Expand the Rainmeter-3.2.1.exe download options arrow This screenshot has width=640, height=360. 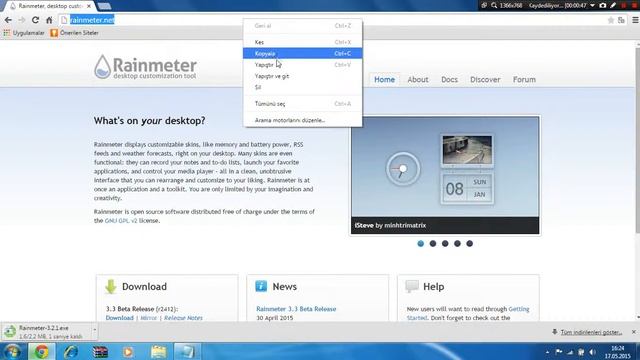[95, 330]
